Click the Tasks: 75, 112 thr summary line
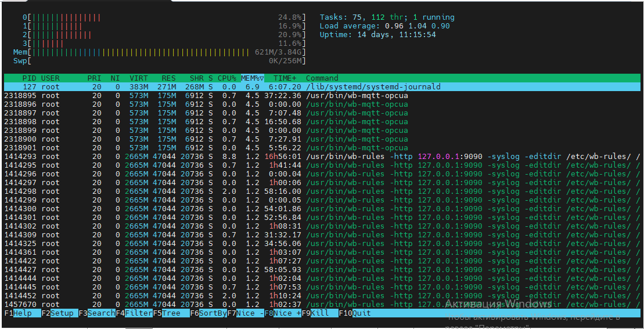This screenshot has width=644, height=329. [x=387, y=17]
